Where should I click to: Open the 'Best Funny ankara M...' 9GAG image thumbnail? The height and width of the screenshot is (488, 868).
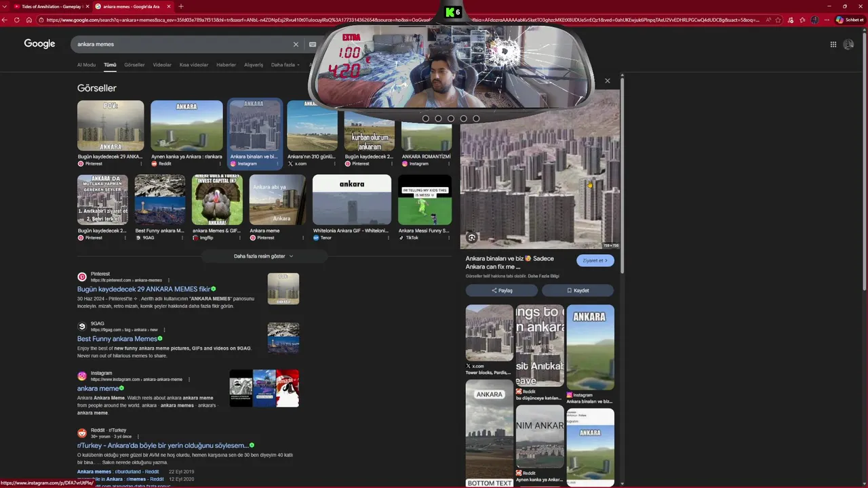160,200
